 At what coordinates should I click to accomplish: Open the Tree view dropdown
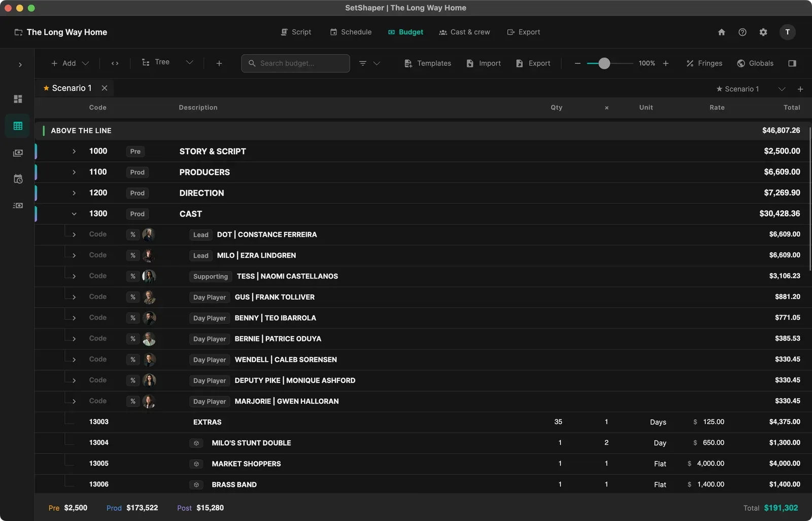tap(167, 62)
